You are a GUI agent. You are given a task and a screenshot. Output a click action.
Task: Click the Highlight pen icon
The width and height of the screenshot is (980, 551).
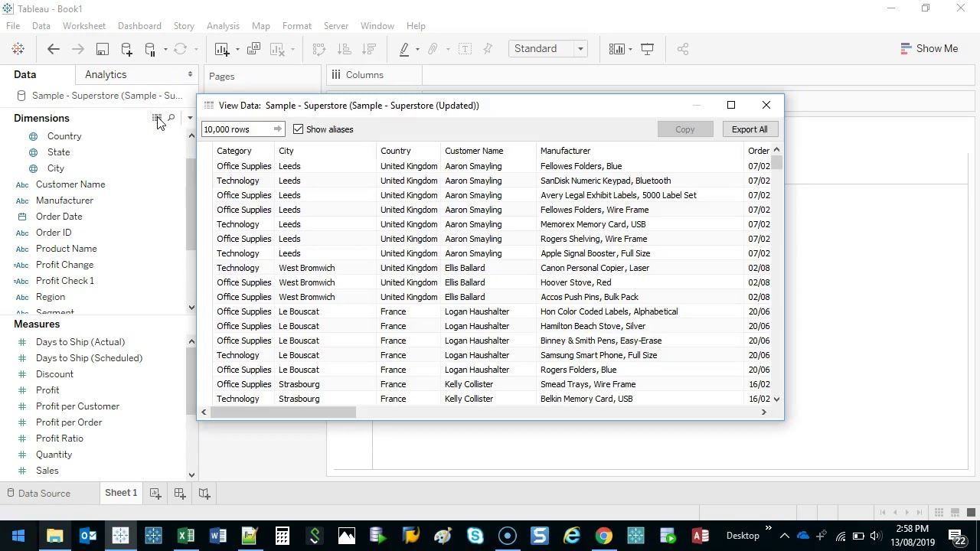pos(404,49)
